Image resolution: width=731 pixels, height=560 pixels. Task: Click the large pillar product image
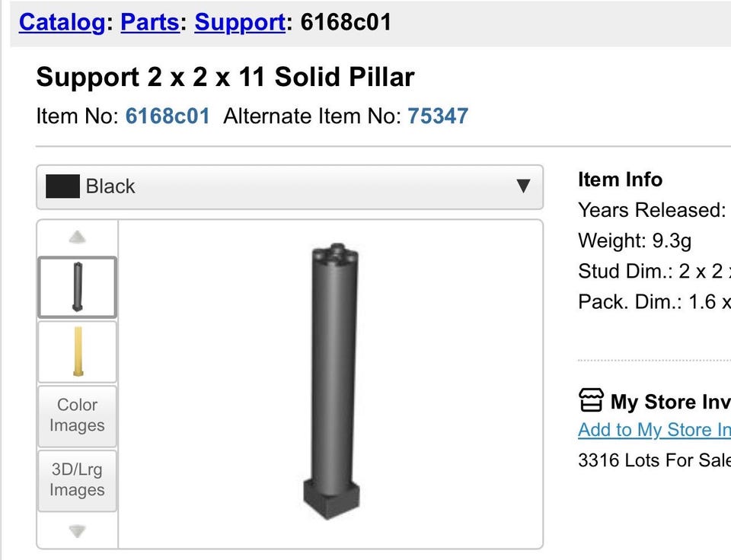(330, 380)
